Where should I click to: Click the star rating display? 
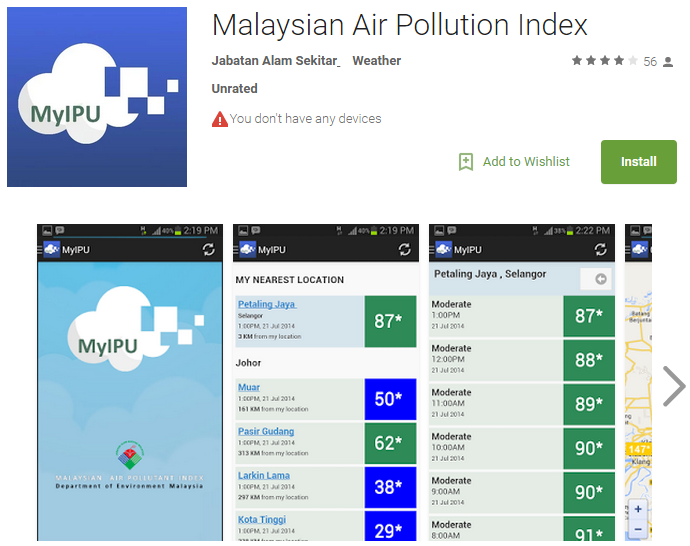click(x=605, y=61)
